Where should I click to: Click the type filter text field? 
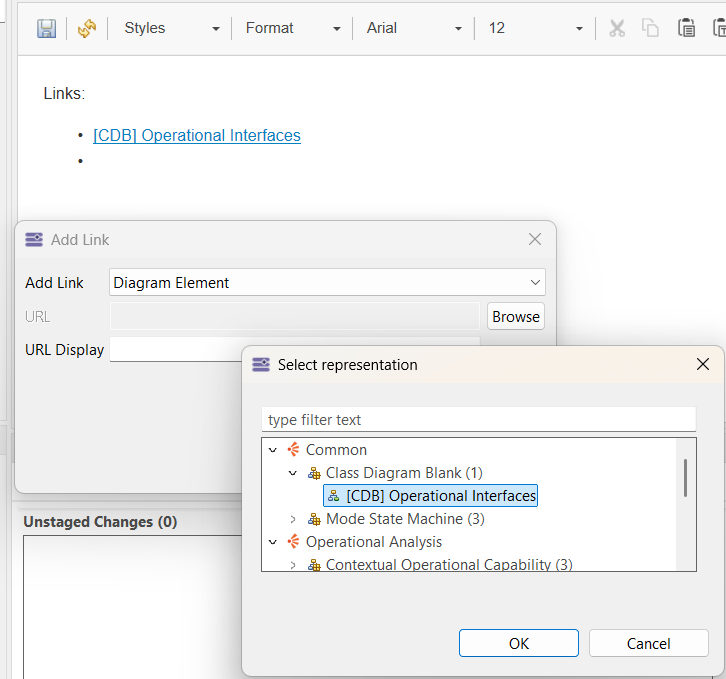coord(478,420)
